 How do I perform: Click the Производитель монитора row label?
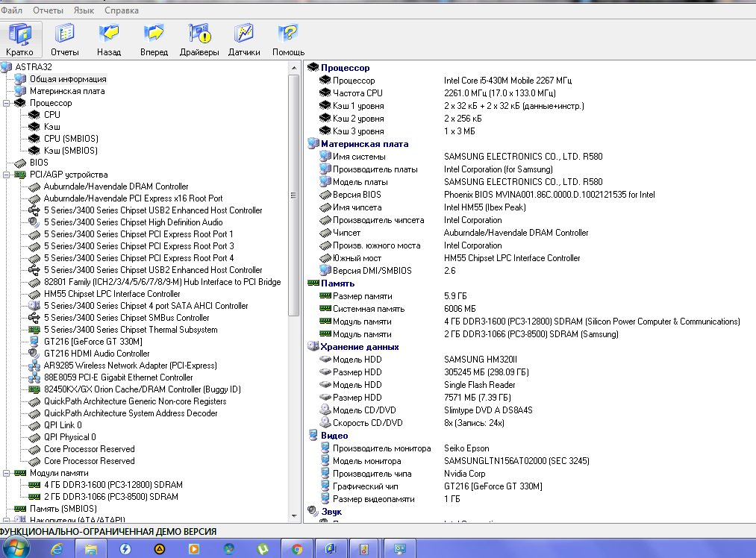(x=381, y=448)
